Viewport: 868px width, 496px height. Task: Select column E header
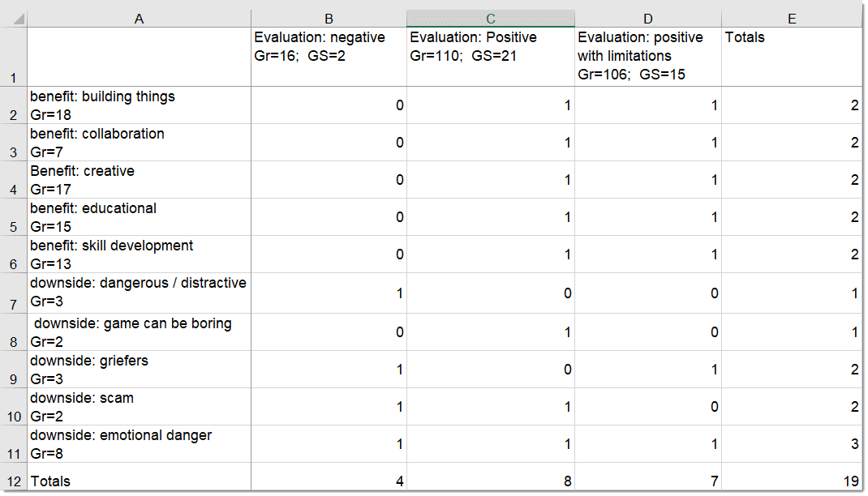[x=793, y=19]
